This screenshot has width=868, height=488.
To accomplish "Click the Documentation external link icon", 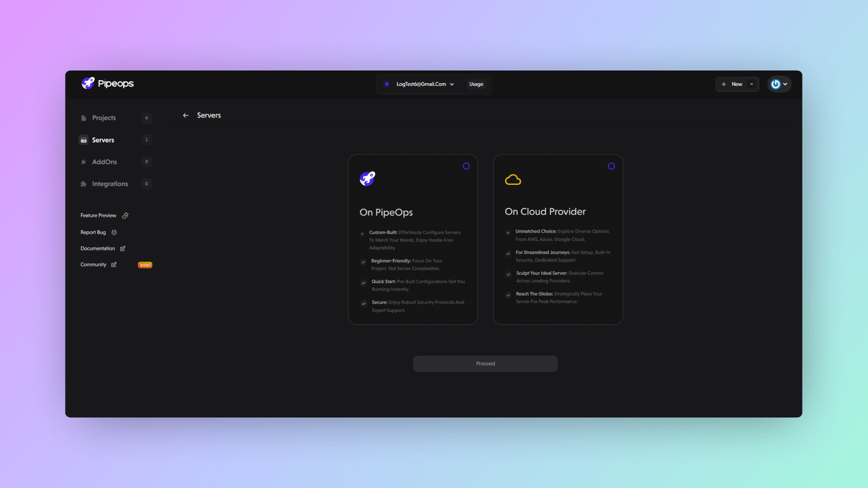I will [122, 249].
